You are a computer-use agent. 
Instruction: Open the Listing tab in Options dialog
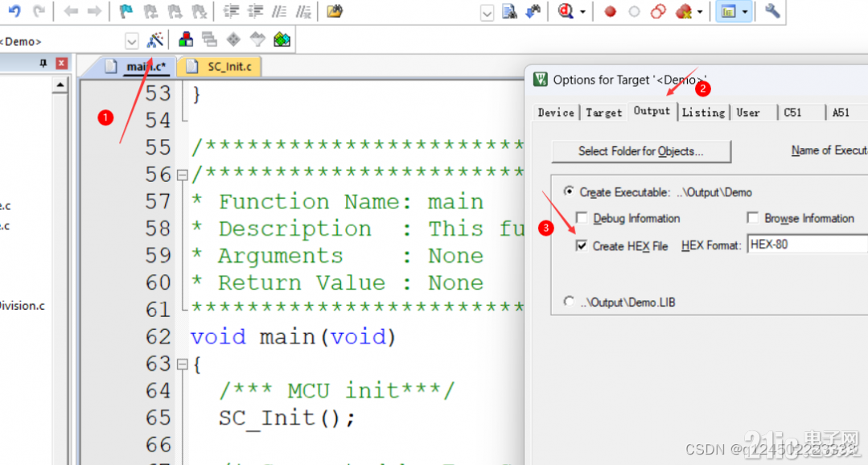[x=704, y=113]
